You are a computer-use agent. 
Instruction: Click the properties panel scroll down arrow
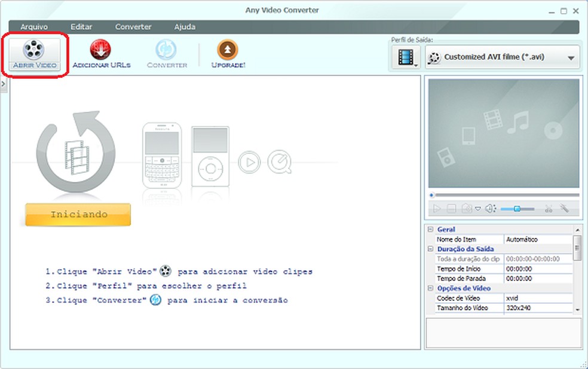pos(577,310)
